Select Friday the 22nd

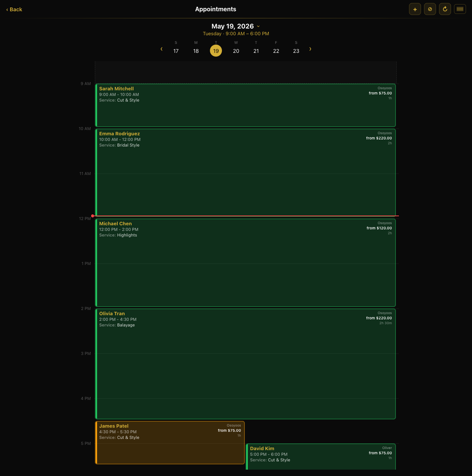pyautogui.click(x=276, y=51)
